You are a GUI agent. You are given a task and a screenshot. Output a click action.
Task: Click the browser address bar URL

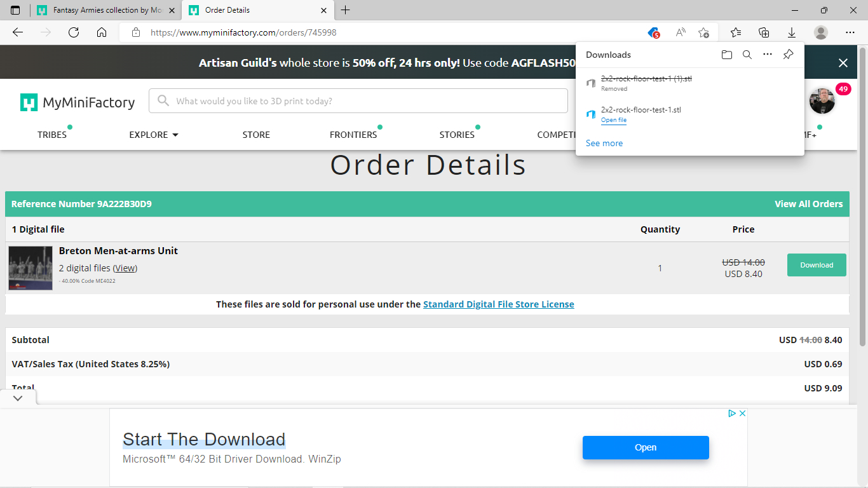[243, 32]
